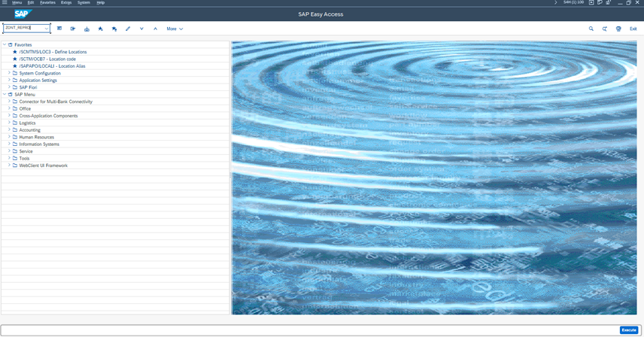Expand the Accounting folder node
The image size is (644, 337).
coord(9,130)
